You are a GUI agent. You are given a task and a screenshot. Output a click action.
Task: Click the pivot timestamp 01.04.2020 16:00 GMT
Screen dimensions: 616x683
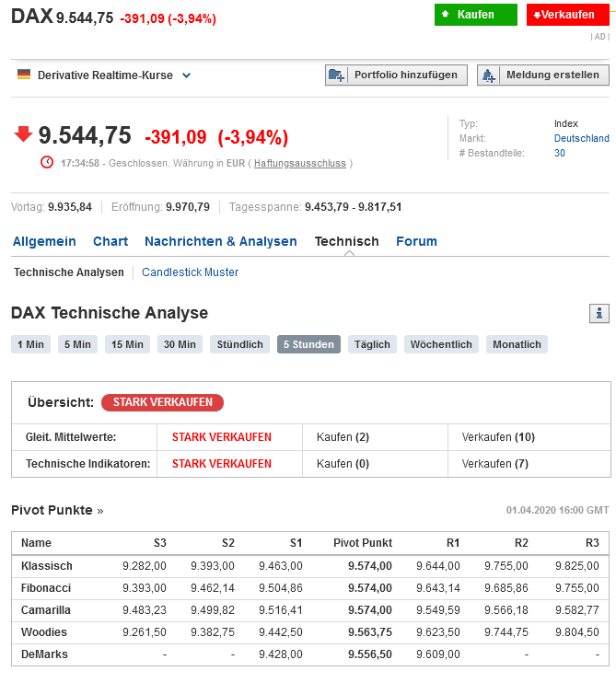coord(557,510)
